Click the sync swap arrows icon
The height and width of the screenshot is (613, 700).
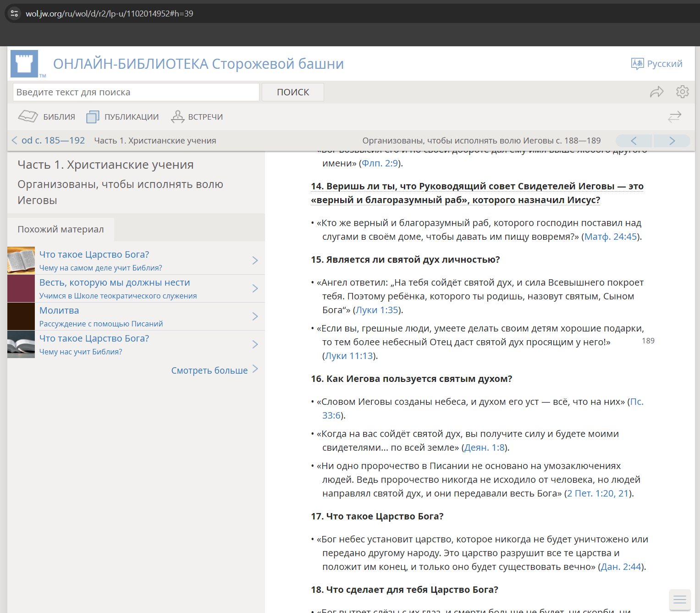coord(674,117)
